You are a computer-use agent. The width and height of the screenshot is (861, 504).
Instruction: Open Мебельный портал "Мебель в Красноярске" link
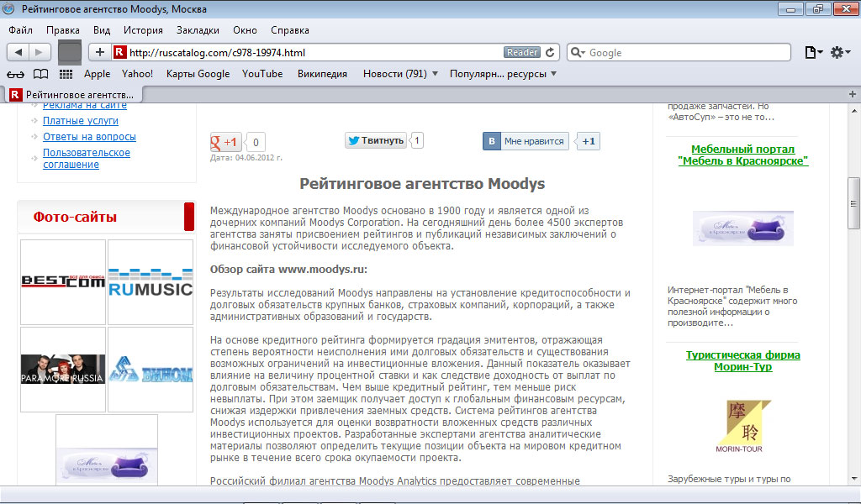743,155
